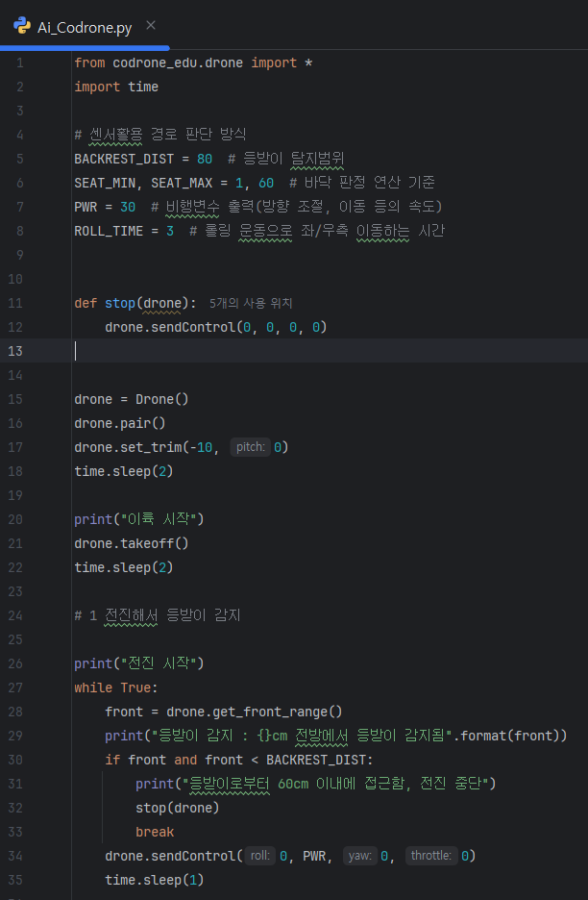The height and width of the screenshot is (900, 588).
Task: Place cursor on the 'stop' function name in def
Action: click(x=119, y=303)
